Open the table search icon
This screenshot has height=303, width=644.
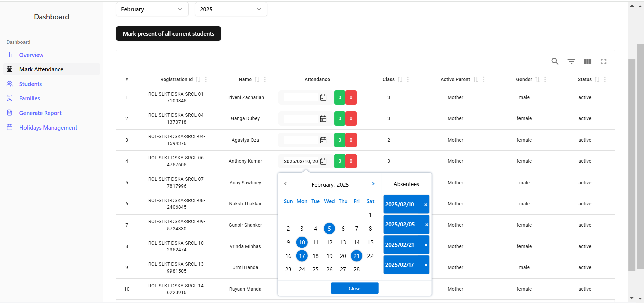click(x=555, y=61)
